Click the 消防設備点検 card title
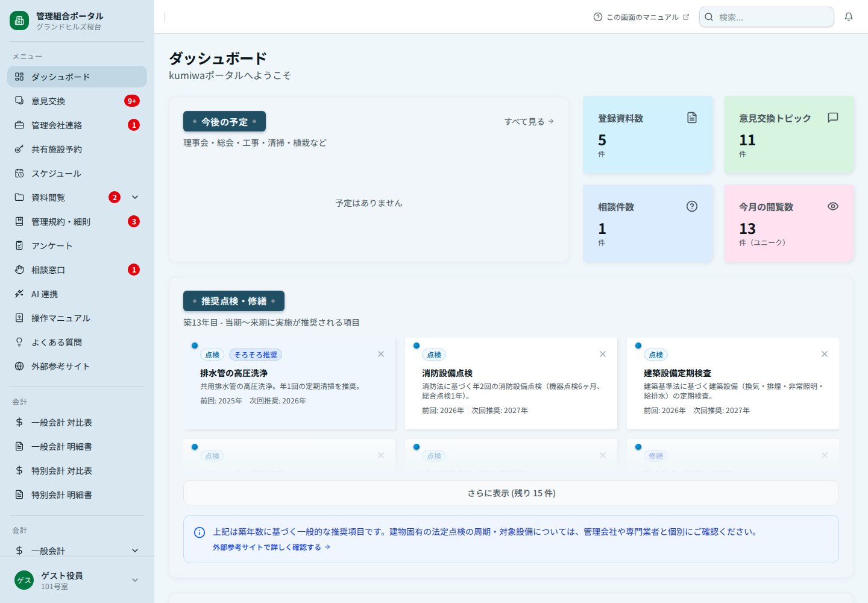The image size is (868, 603). pyautogui.click(x=447, y=373)
